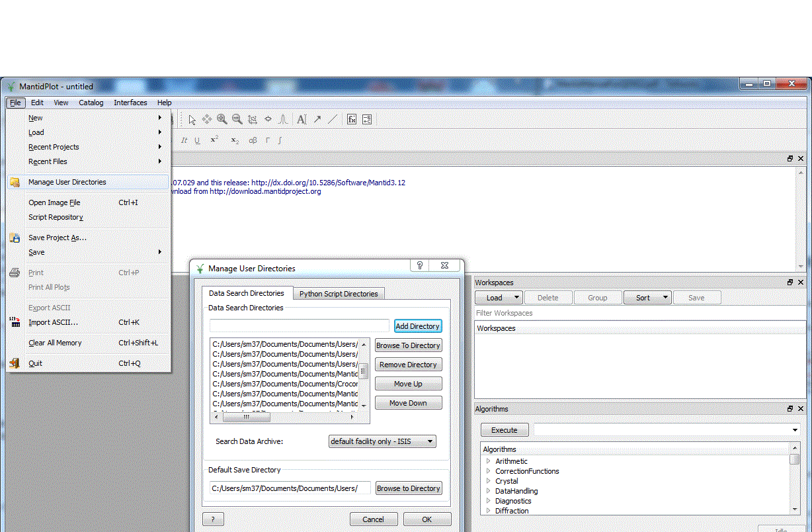
Task: Click the question mark title bar icon
Action: point(420,265)
